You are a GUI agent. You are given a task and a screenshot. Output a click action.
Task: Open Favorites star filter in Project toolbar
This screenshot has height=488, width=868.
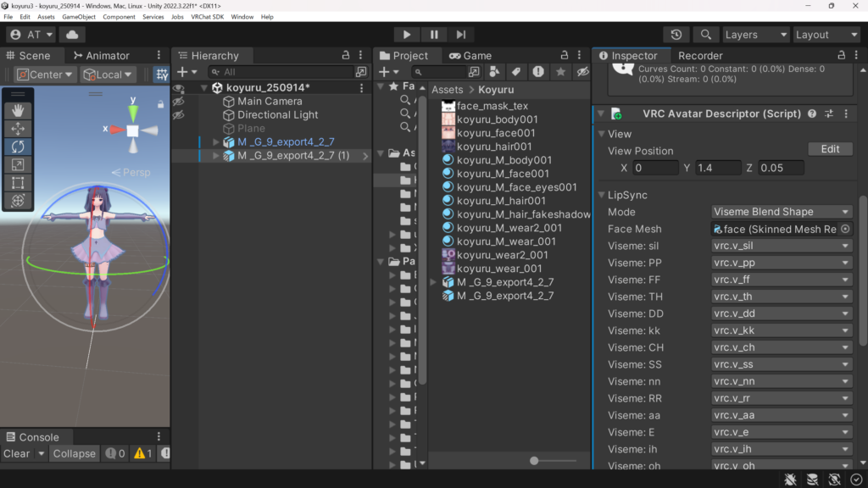click(560, 72)
